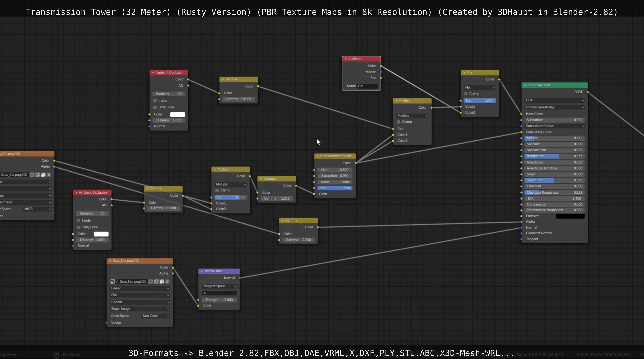Open Non-Color color space dropdown

(156, 316)
